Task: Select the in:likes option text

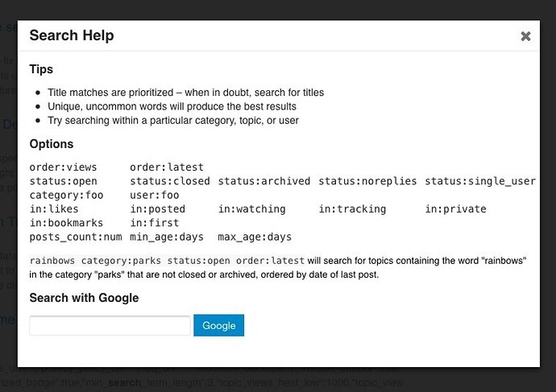Action: (54, 208)
